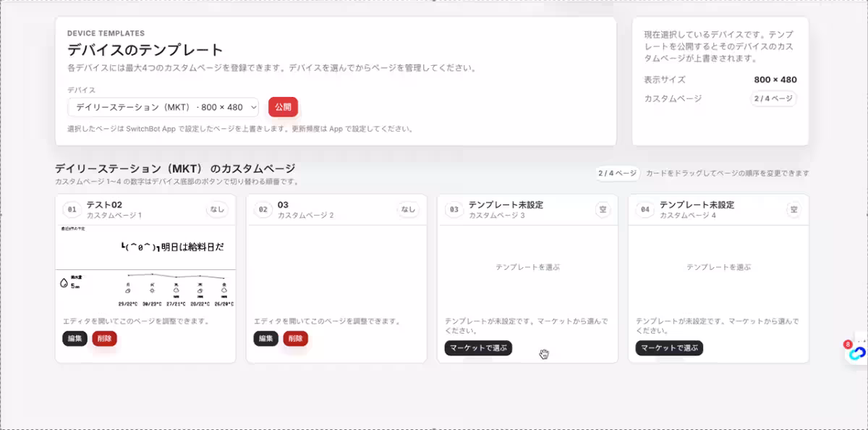This screenshot has width=868, height=430.
Task: Click the 明日は給料日だ text in preview
Action: click(x=193, y=247)
